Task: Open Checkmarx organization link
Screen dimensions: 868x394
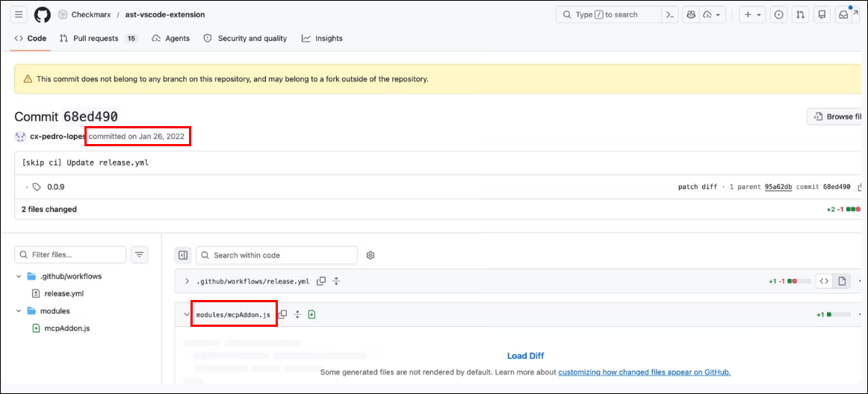Action: [x=92, y=15]
